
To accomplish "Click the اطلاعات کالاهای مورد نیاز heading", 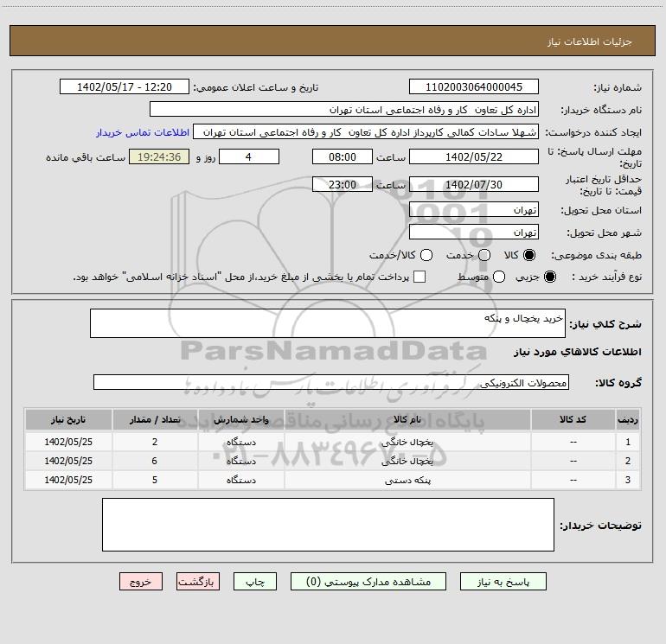I will coord(578,352).
